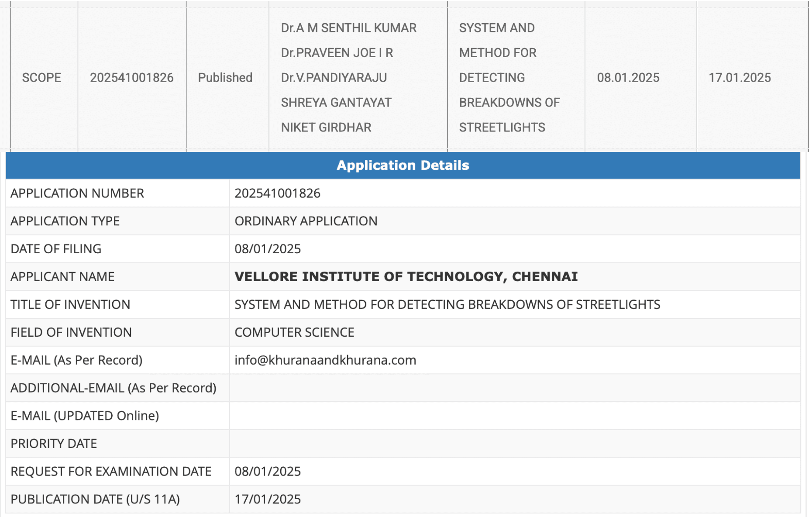Select the ORDINARY APPLICATION value

tap(306, 221)
